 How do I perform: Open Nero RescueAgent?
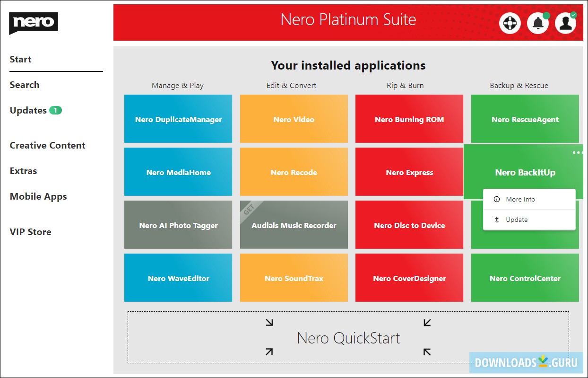(x=525, y=119)
